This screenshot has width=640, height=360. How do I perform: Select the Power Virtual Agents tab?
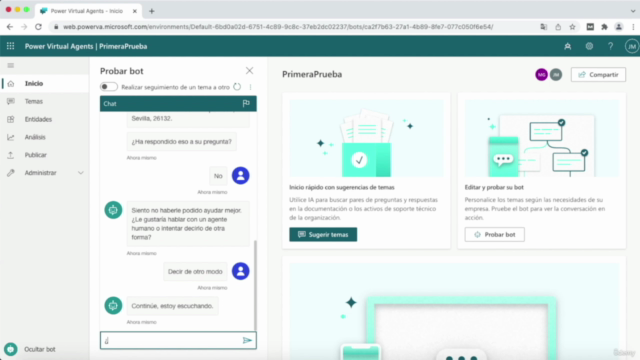[89, 11]
